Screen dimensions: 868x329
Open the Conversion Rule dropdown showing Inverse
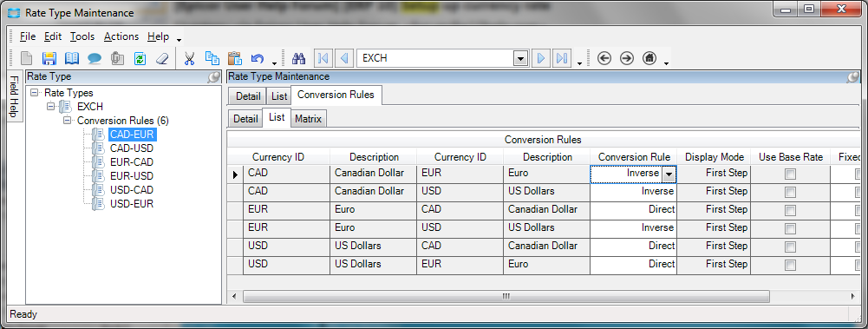669,174
